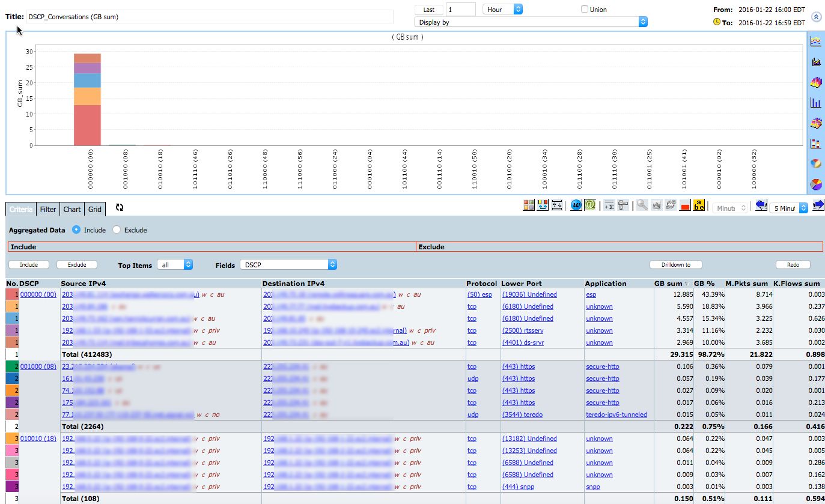Screen dimensions: 825x504
Task: Click the blue 'w' whois icon
Action: tap(576, 205)
